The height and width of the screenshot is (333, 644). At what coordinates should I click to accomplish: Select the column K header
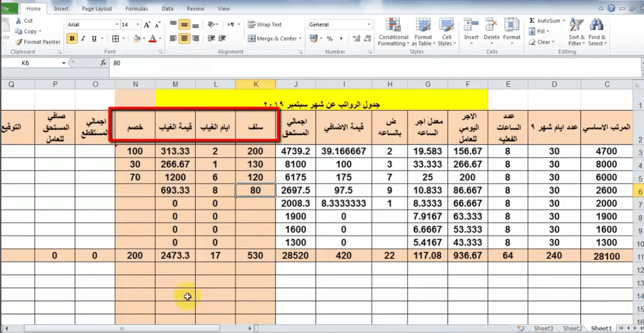pos(255,84)
